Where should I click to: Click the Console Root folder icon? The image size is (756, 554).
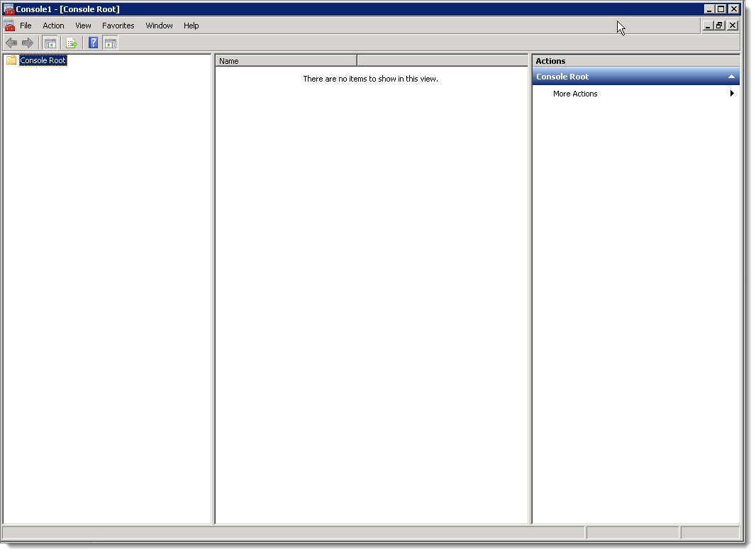pyautogui.click(x=10, y=60)
